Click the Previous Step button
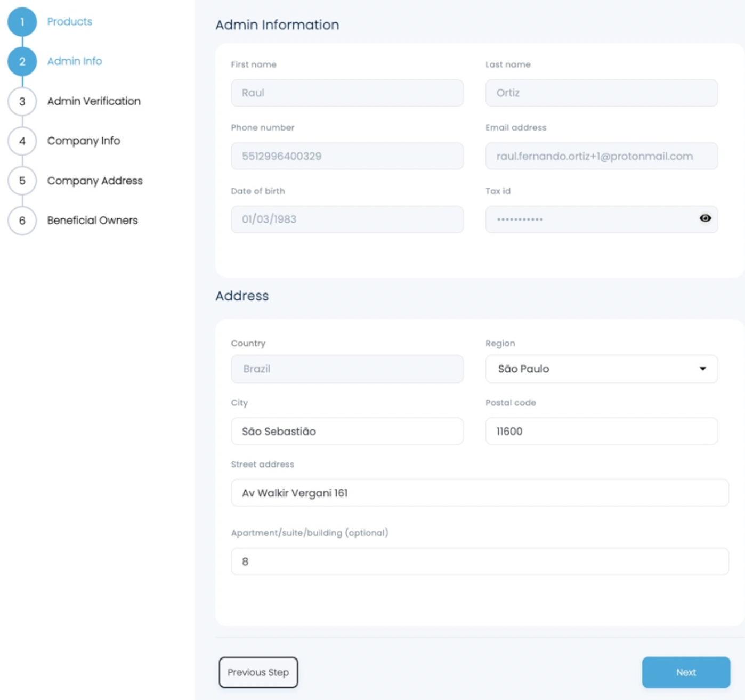This screenshot has height=700, width=745. click(x=258, y=672)
